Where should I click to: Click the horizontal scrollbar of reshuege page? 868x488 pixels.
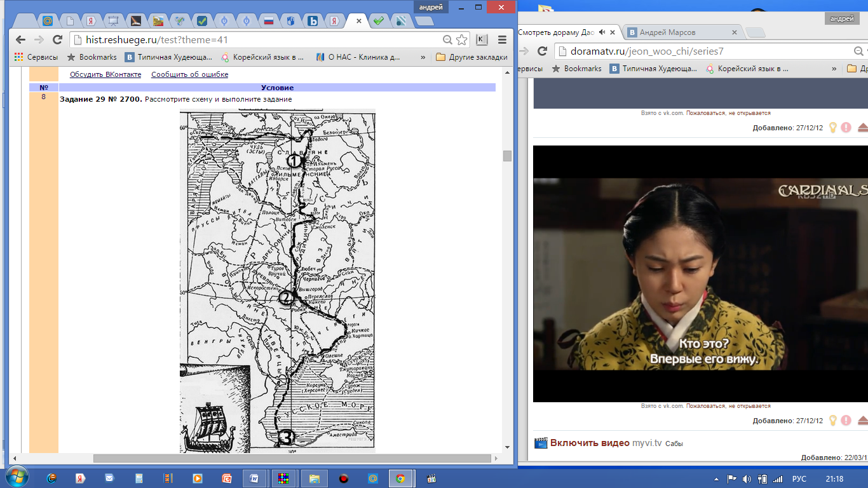click(292, 458)
